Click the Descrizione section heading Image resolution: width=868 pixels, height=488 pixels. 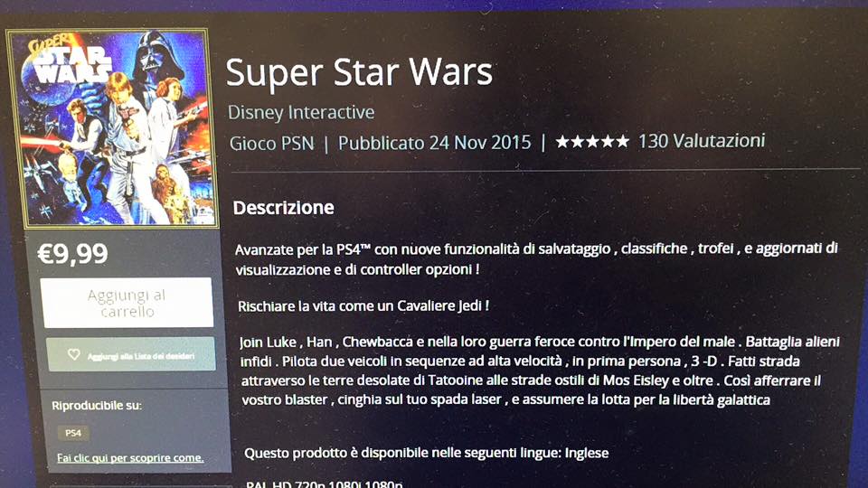pos(283,208)
